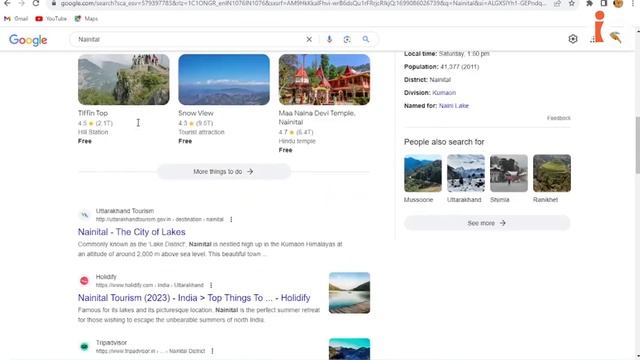Image resolution: width=640 pixels, height=360 pixels.
Task: Open the side panel icon in the toolbar
Action: click(604, 3)
